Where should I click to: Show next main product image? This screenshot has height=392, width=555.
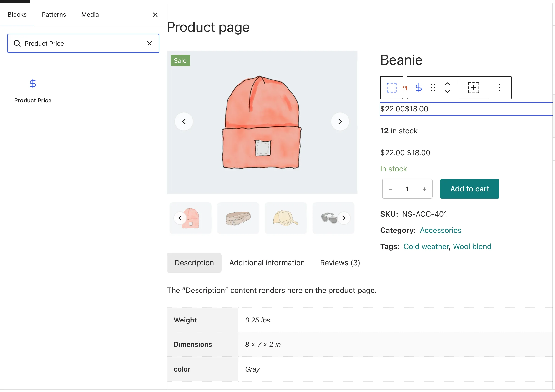coord(340,121)
